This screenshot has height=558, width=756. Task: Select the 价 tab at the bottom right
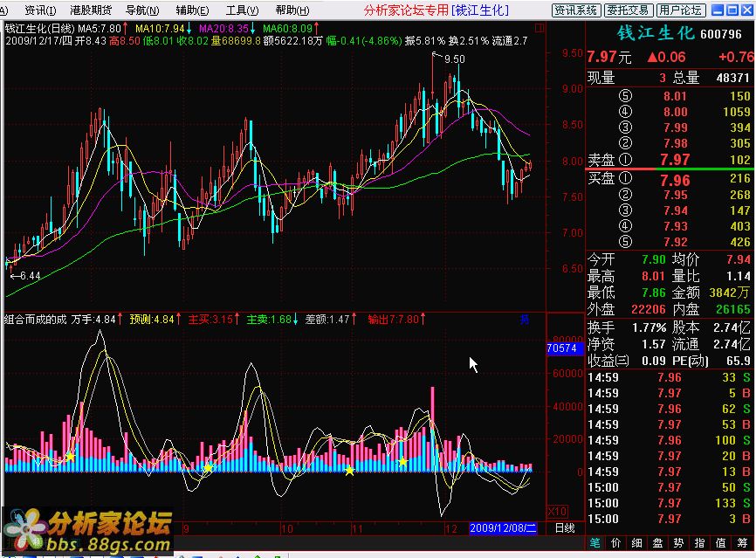615,543
